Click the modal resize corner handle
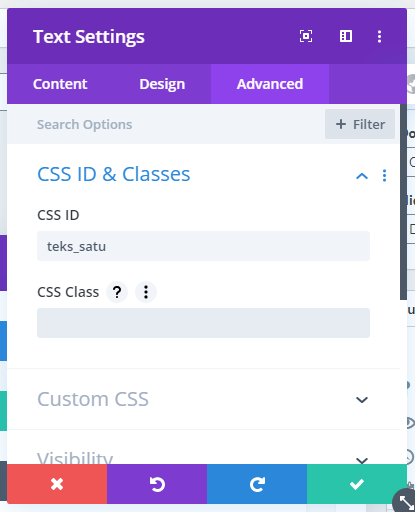The width and height of the screenshot is (415, 512). tap(405, 501)
